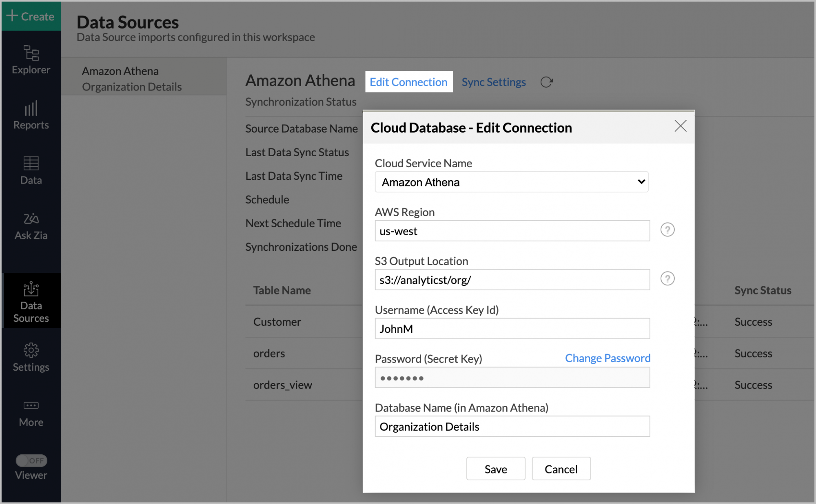Cancel the Edit Connection dialog
This screenshot has width=816, height=504.
click(x=561, y=469)
